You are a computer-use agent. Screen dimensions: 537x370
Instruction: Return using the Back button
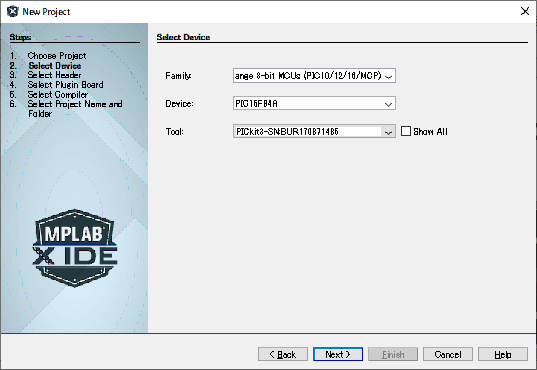(283, 354)
